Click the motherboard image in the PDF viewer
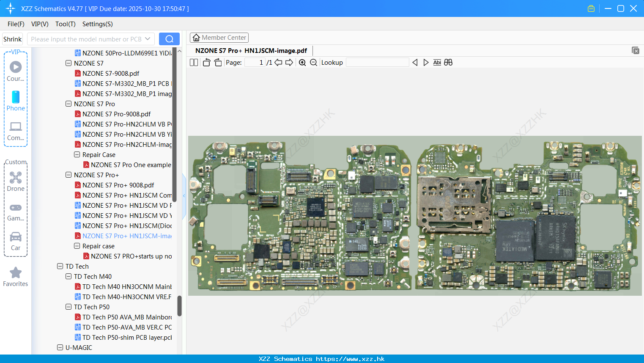 [415, 216]
